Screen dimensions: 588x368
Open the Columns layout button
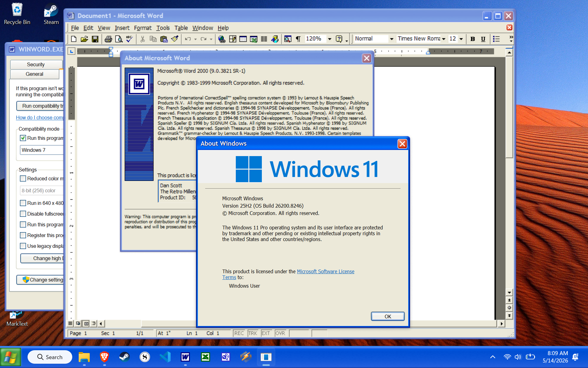tap(264, 39)
